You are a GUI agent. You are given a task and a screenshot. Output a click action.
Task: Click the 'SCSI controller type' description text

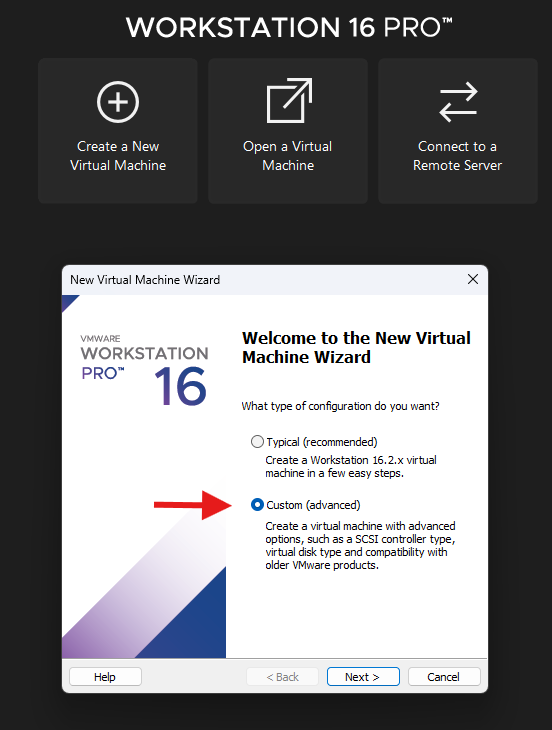pos(360,545)
